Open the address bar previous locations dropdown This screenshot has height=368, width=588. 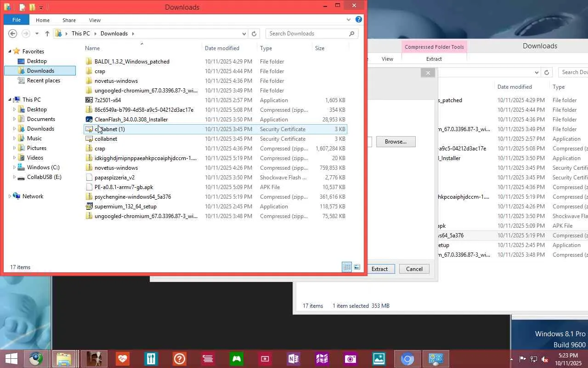pyautogui.click(x=244, y=34)
